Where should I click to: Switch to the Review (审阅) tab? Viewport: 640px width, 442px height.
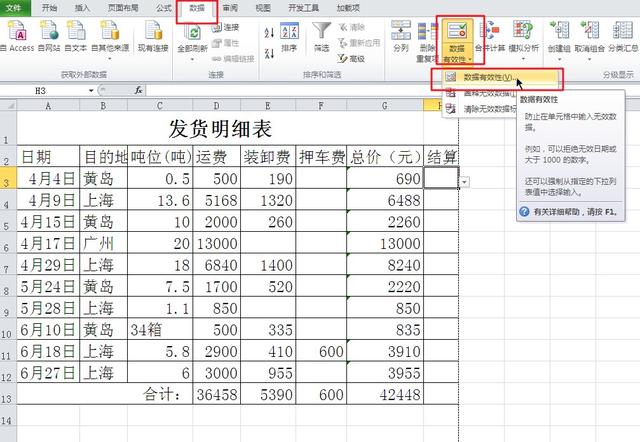pos(231,8)
